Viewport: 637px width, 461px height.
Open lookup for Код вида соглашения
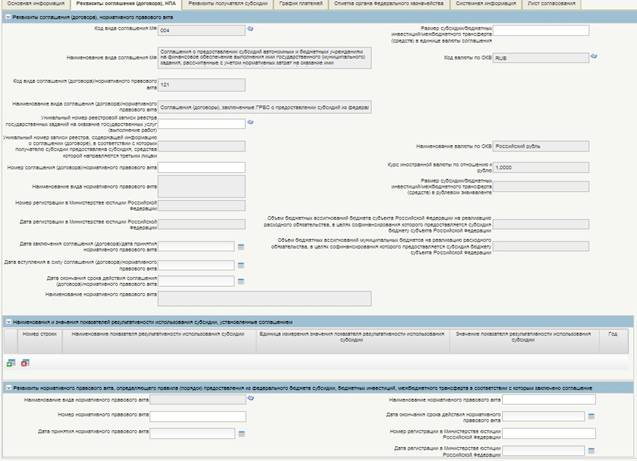[251, 31]
